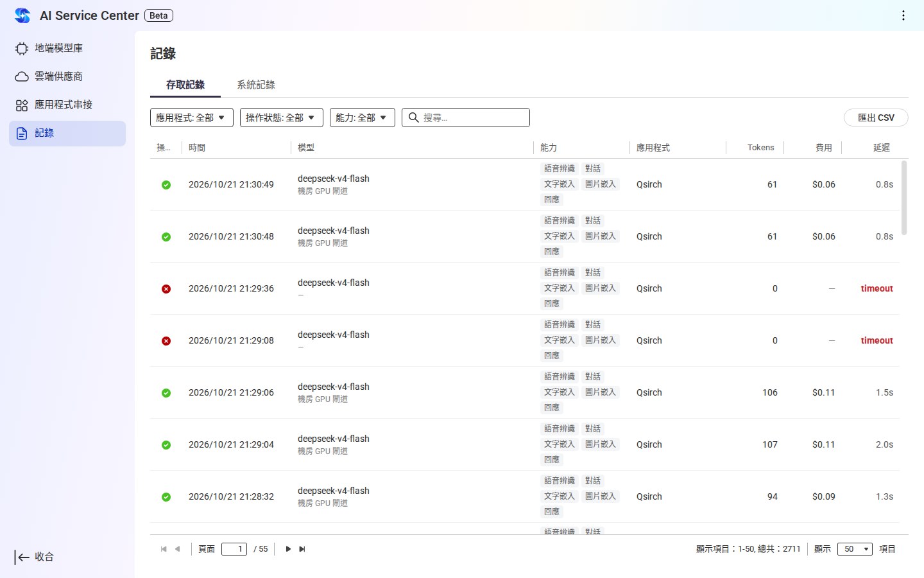Viewport: 924px width, 578px height.
Task: Click the 應用程式 column header
Action: 678,148
